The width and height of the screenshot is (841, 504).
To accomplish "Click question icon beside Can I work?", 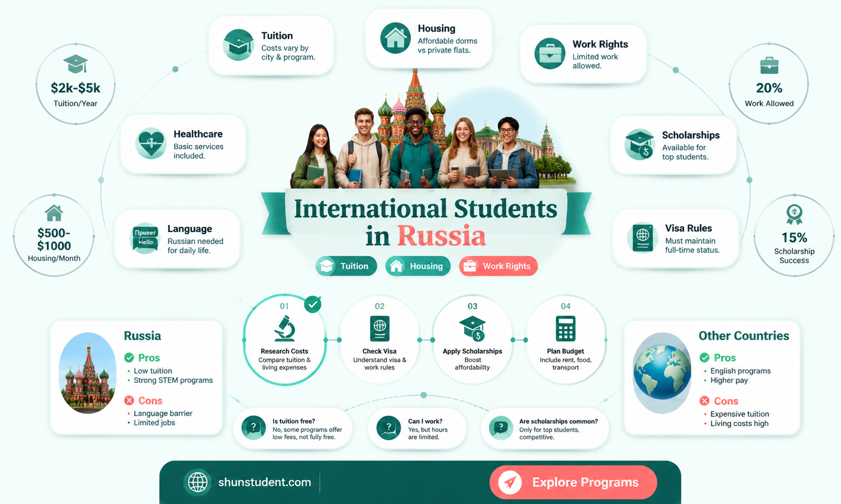I will tap(389, 428).
